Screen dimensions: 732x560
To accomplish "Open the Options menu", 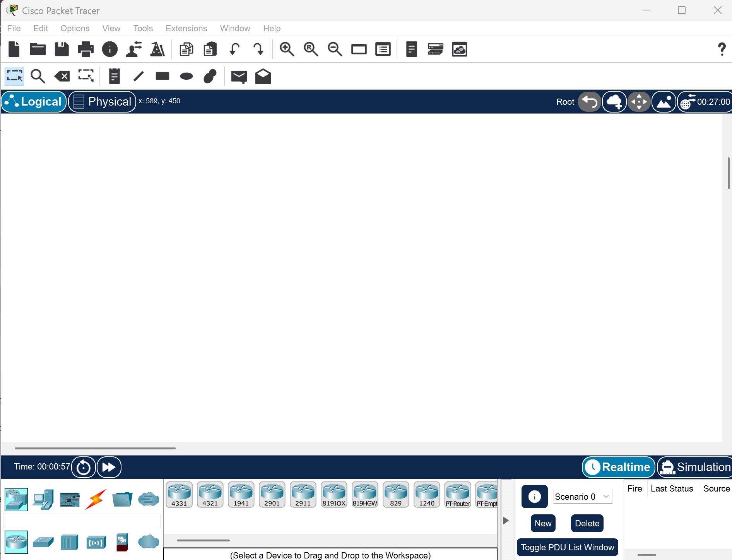I will pyautogui.click(x=75, y=28).
